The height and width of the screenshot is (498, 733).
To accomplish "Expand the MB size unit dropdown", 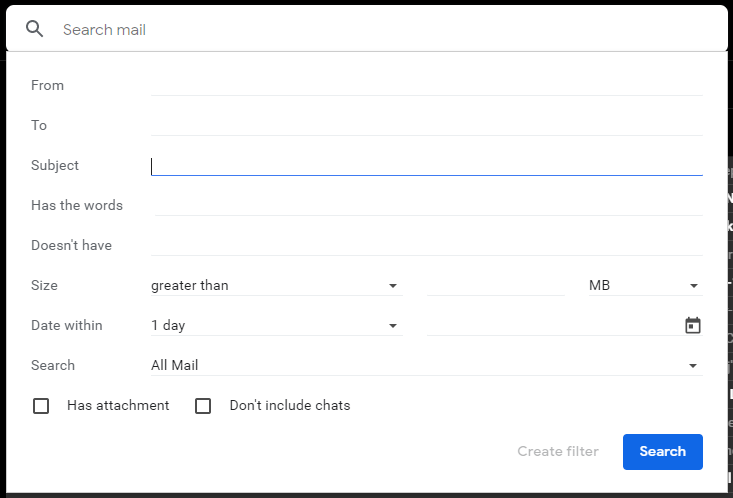I will [x=645, y=285].
